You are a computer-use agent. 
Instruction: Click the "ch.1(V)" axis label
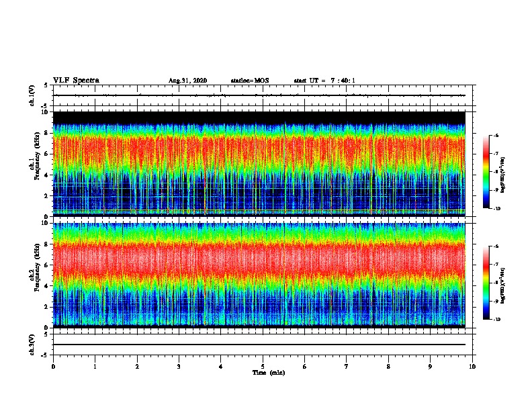32,95
